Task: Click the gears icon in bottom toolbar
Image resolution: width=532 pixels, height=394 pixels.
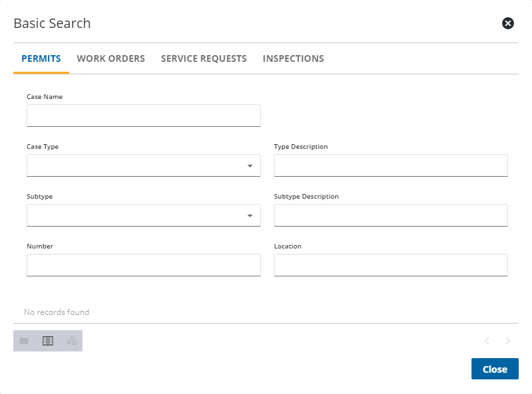Action: pos(72,341)
